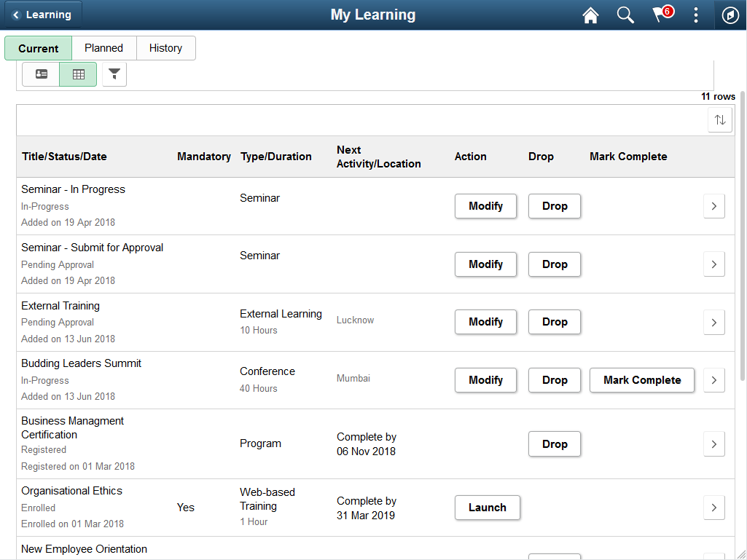Click the Mark Complete column header
The width and height of the screenshot is (747, 560).
click(628, 157)
